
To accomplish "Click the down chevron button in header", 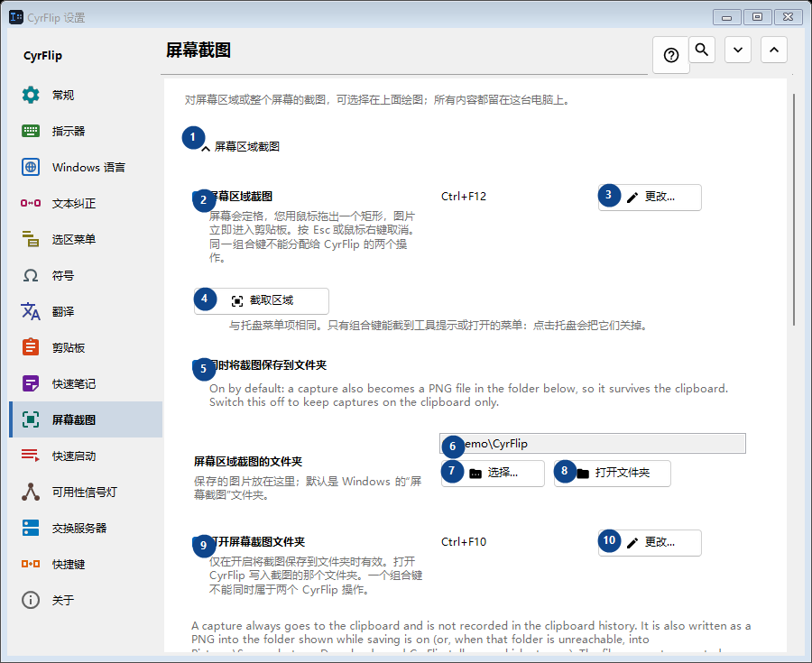I will pos(738,50).
